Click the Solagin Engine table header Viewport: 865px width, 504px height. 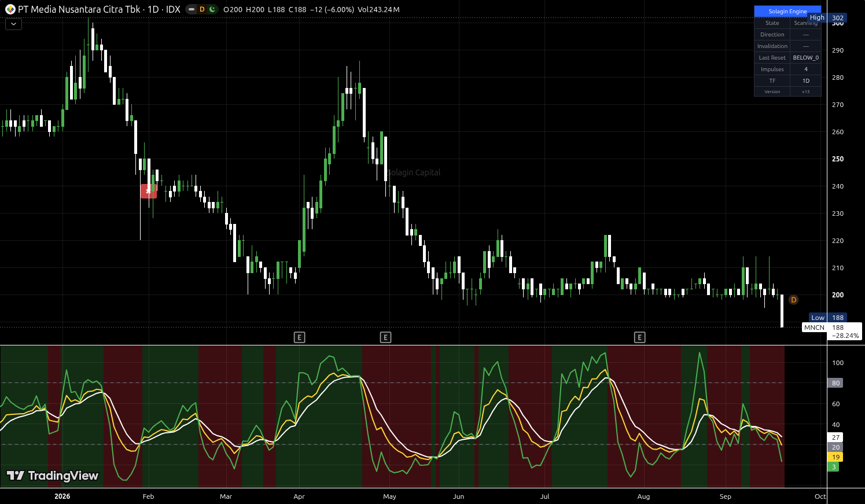(x=787, y=11)
